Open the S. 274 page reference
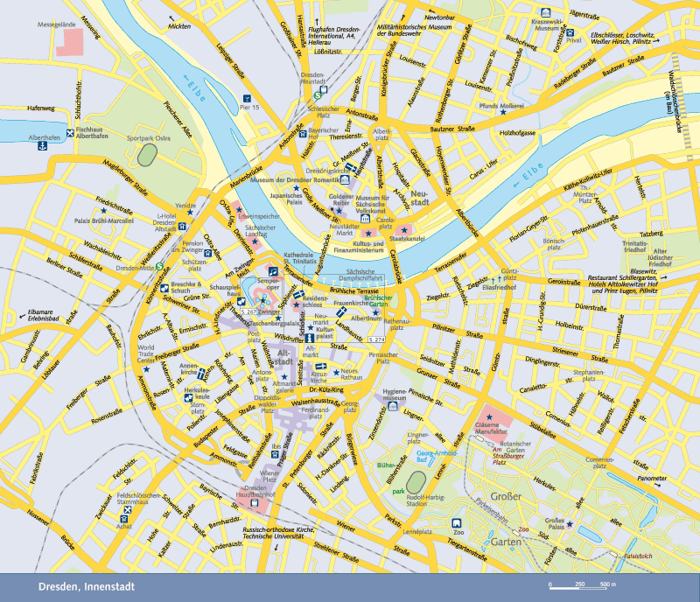The image size is (700, 602). (x=375, y=339)
